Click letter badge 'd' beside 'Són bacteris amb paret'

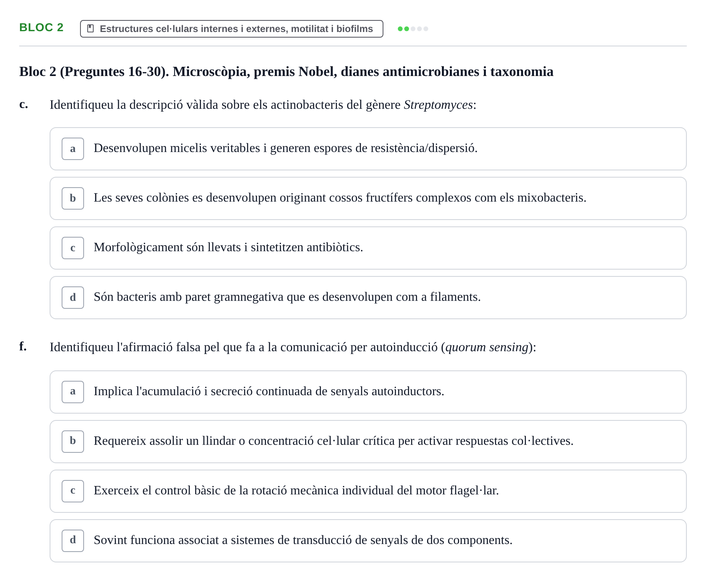tap(73, 298)
